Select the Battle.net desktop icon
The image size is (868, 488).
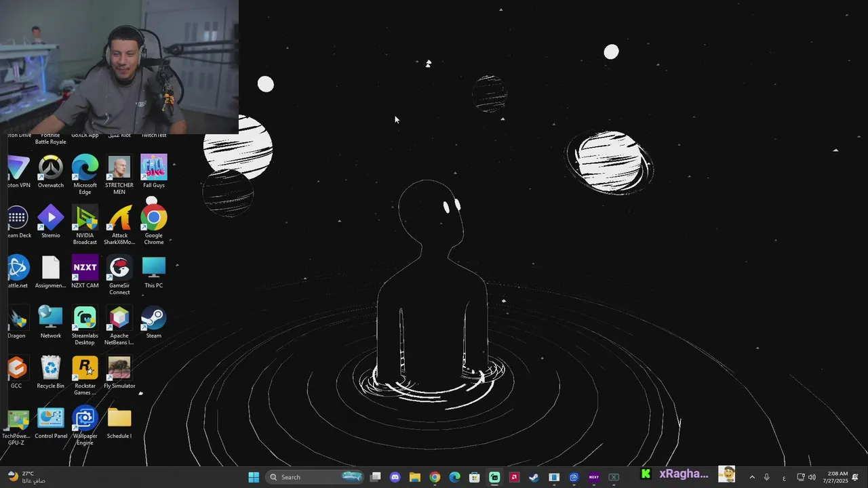(x=18, y=272)
